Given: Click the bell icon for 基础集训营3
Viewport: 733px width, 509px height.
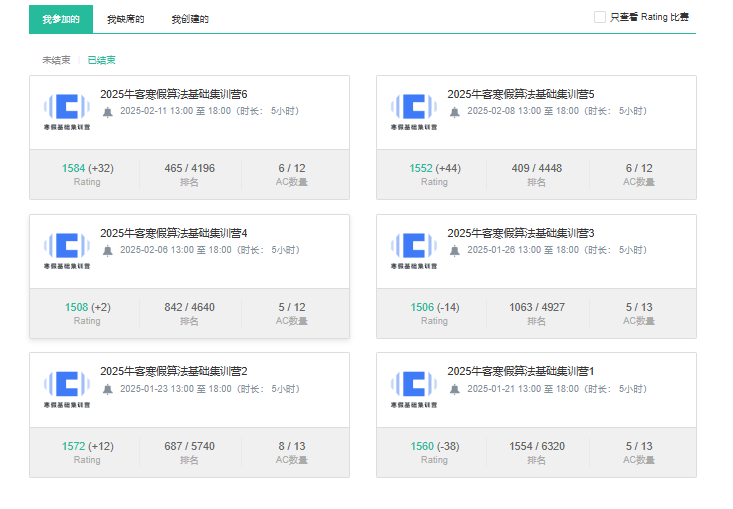Looking at the screenshot, I should pos(455,251).
